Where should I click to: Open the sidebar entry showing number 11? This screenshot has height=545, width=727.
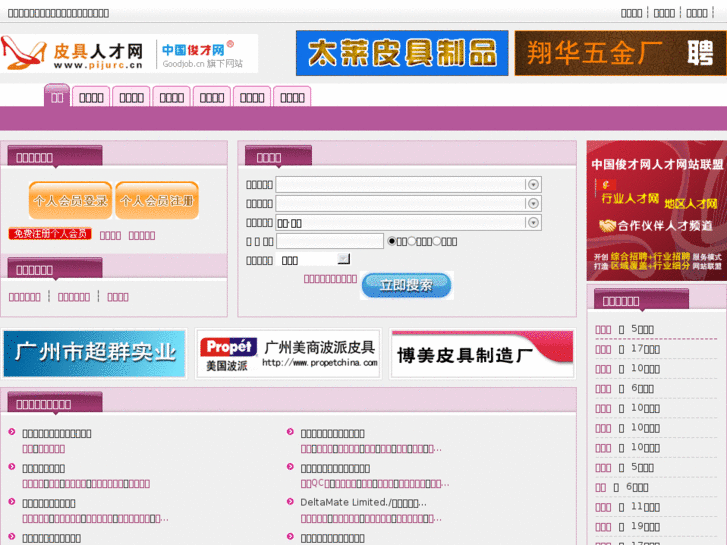[x=627, y=507]
